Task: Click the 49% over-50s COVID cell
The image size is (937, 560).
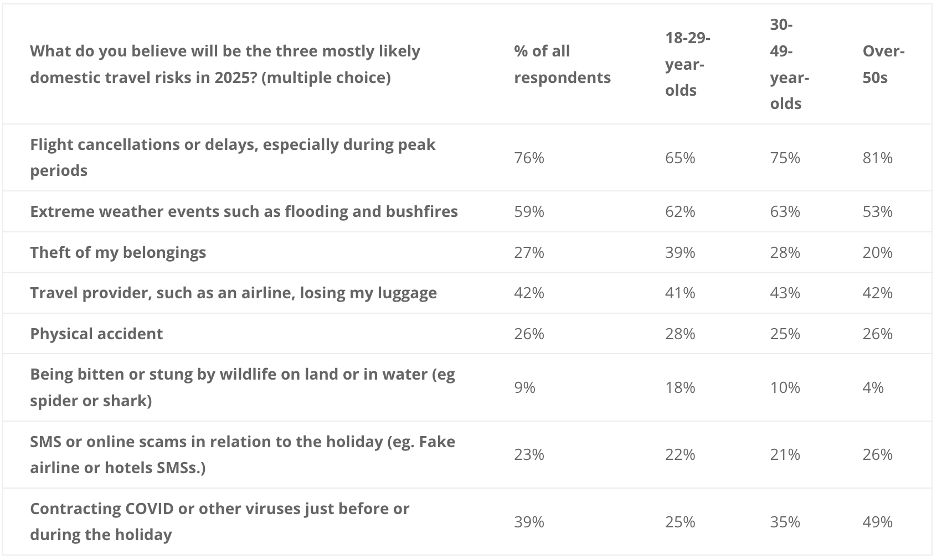Action: (x=877, y=522)
